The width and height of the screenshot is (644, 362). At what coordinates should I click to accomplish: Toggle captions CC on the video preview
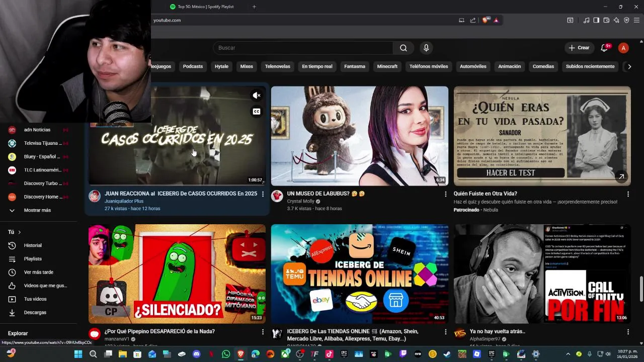click(257, 112)
